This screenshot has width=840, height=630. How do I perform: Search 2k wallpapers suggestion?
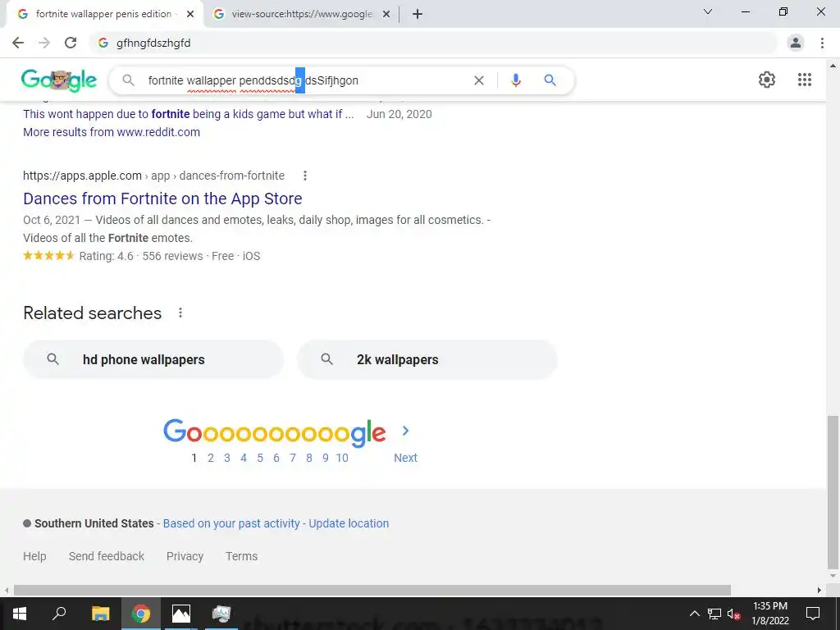click(427, 359)
